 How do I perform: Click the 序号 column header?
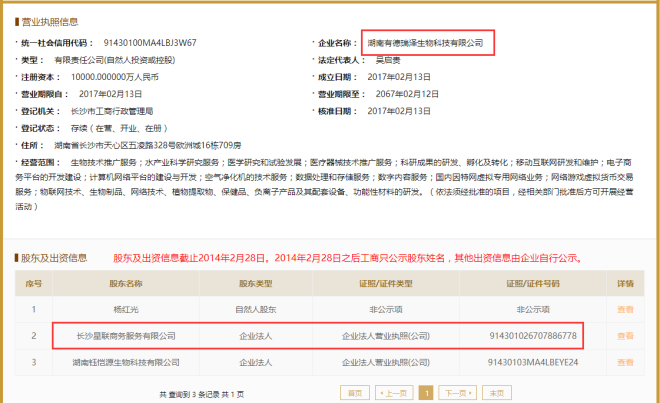34,283
